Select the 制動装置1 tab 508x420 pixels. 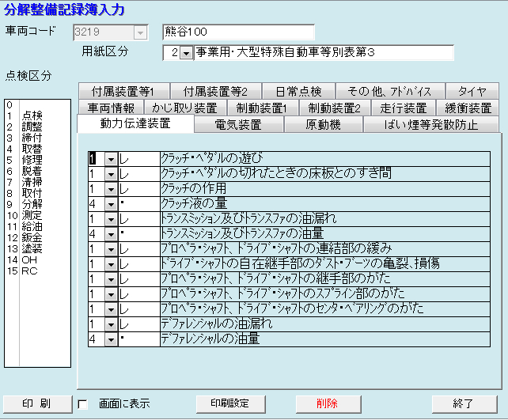[262, 108]
